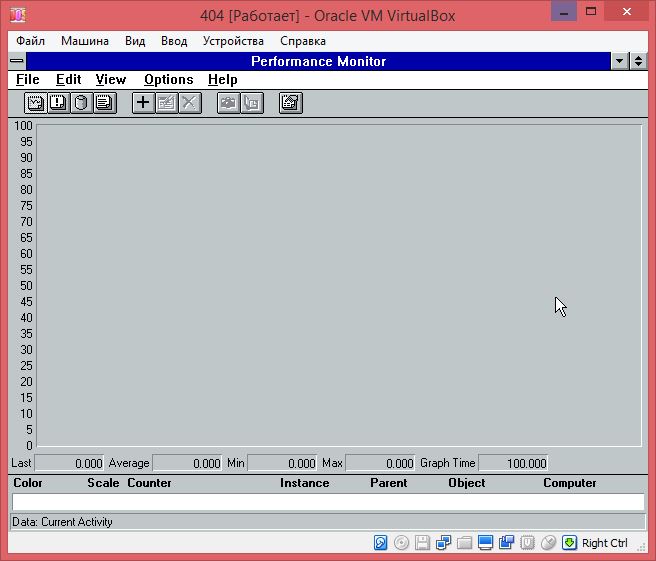
Task: Open the Машина menu in VirtualBox
Action: [85, 41]
